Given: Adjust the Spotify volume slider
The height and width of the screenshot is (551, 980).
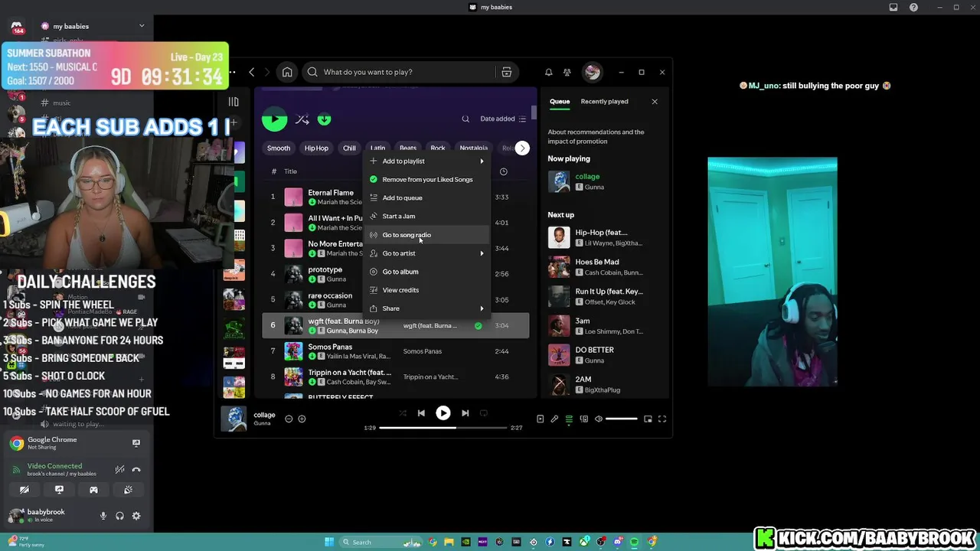Looking at the screenshot, I should click(x=621, y=419).
